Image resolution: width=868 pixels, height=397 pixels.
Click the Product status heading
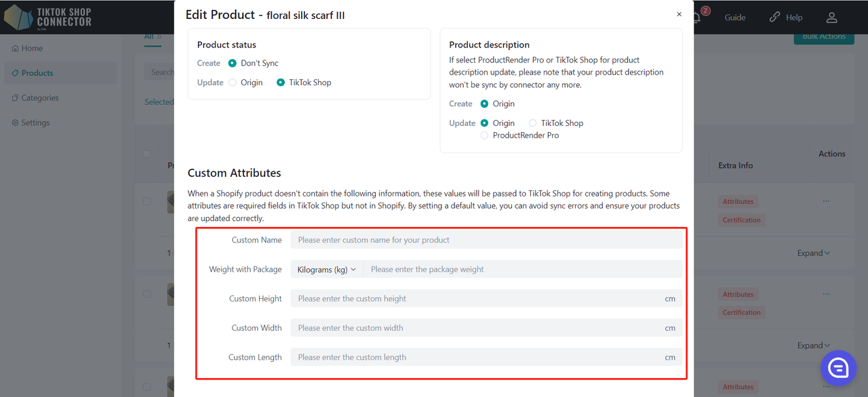[x=226, y=45]
